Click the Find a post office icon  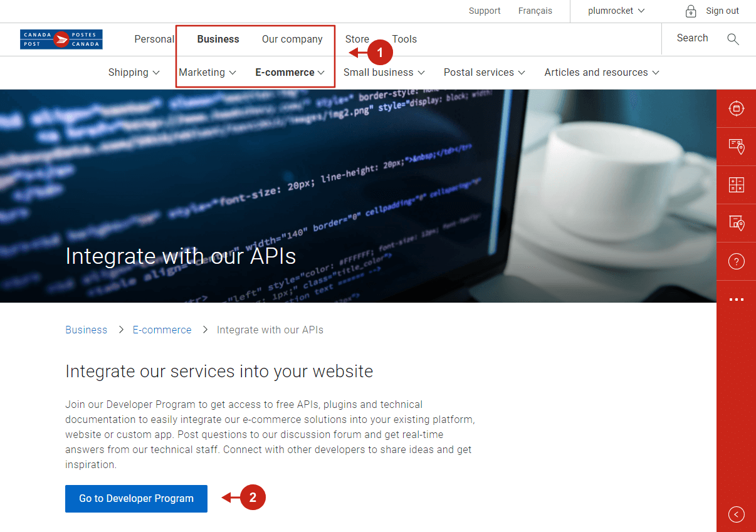(x=736, y=223)
